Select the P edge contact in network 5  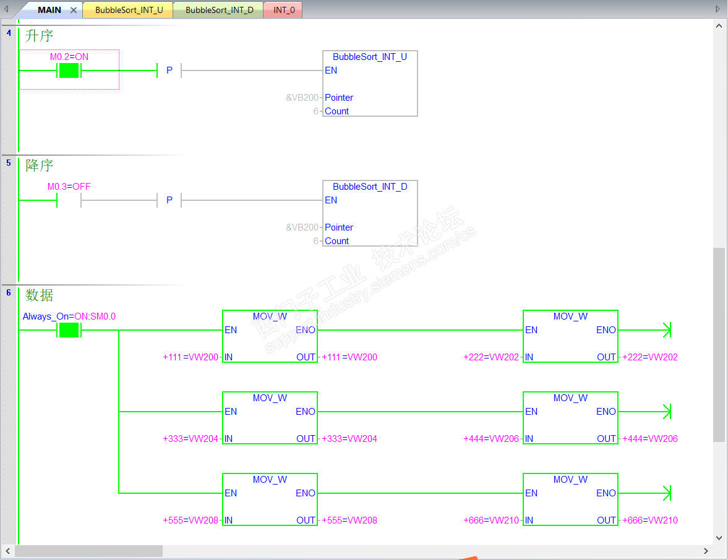(x=169, y=200)
